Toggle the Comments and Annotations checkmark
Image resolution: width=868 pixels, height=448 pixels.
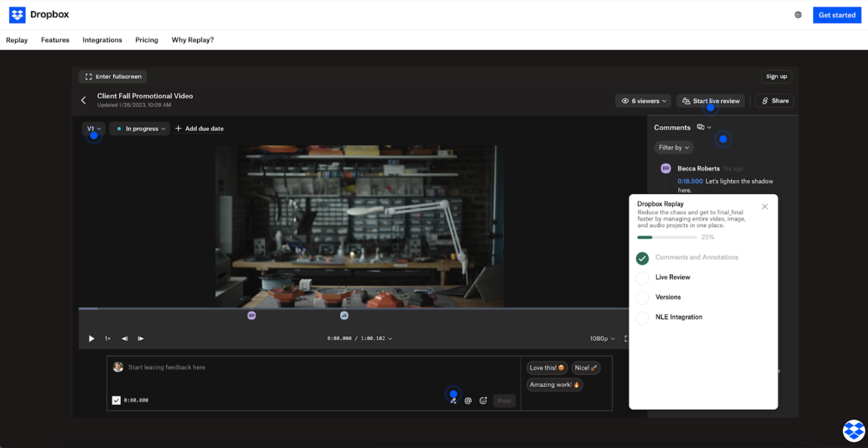tap(642, 258)
